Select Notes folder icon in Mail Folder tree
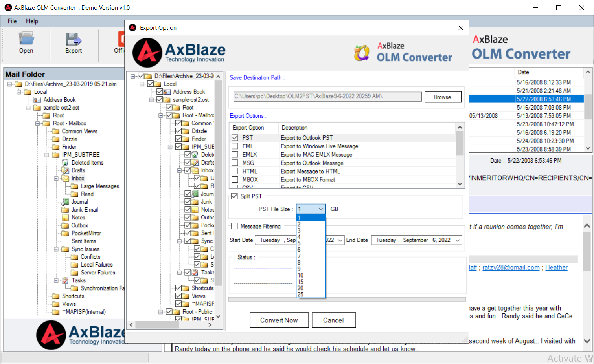594x364 pixels. pos(65,218)
